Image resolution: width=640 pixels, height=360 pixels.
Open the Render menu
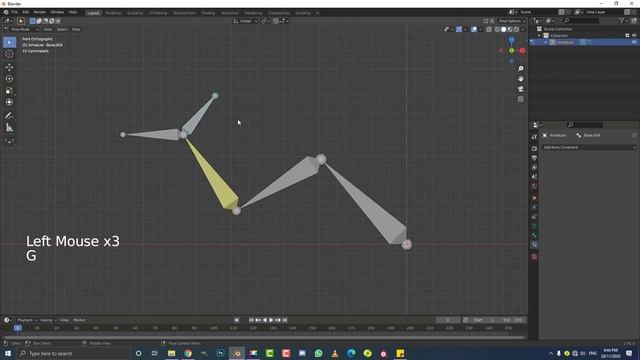(40, 12)
